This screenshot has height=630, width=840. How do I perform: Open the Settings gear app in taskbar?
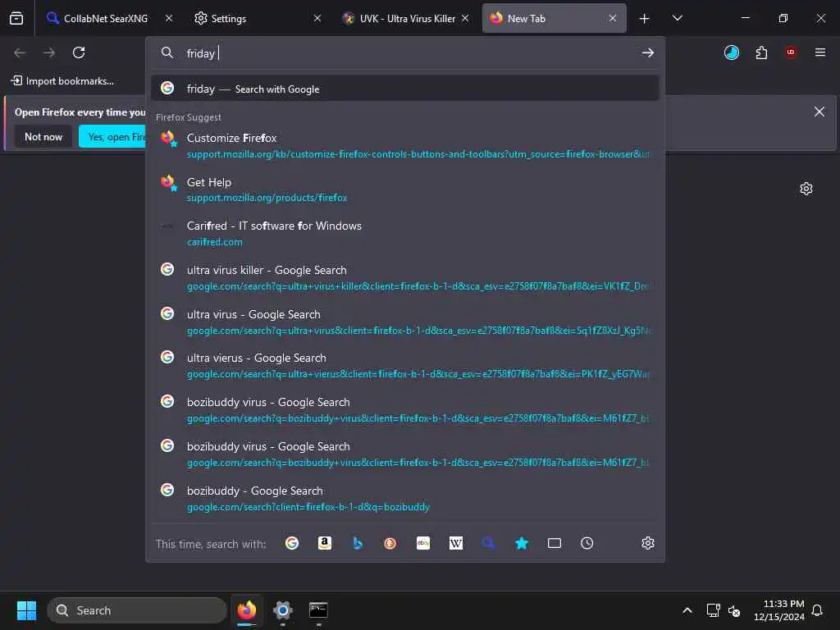283,610
